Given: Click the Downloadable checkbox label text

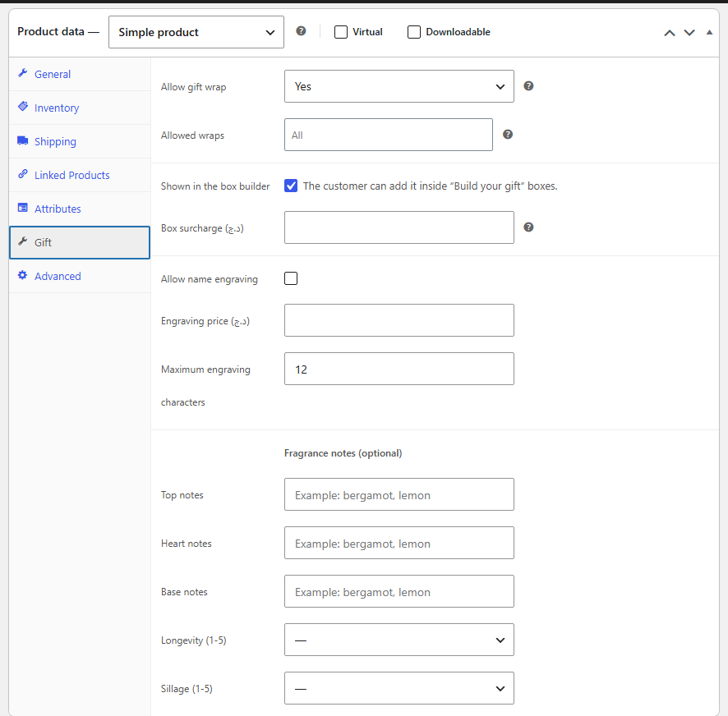Looking at the screenshot, I should 458,32.
